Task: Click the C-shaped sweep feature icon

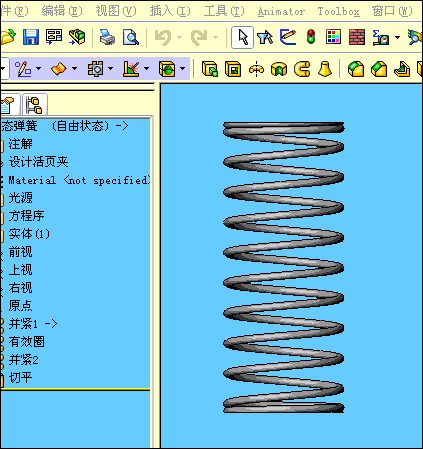Action: [302, 69]
